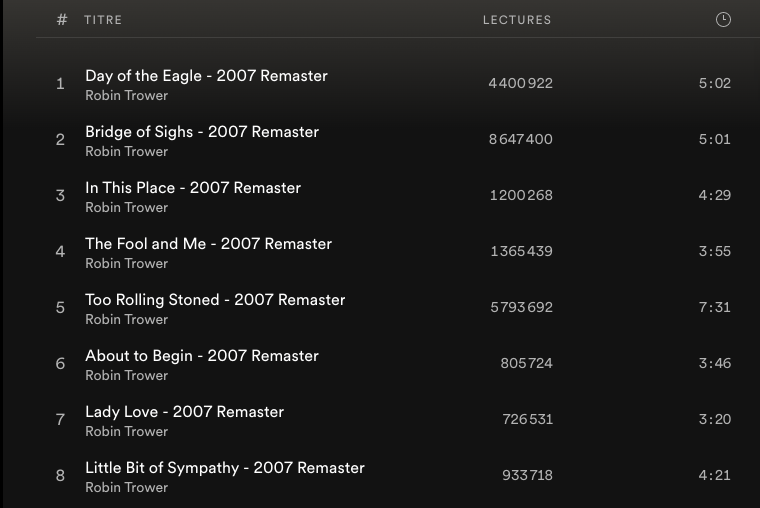Open Robin Trower link under Day of the Eagle
Screen dimensions: 760x508
[126, 96]
